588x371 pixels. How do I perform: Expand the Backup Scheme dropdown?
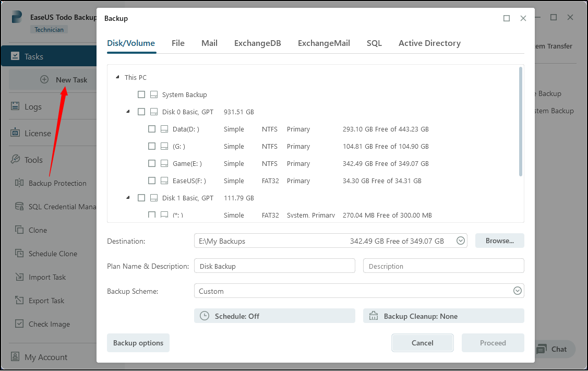517,291
